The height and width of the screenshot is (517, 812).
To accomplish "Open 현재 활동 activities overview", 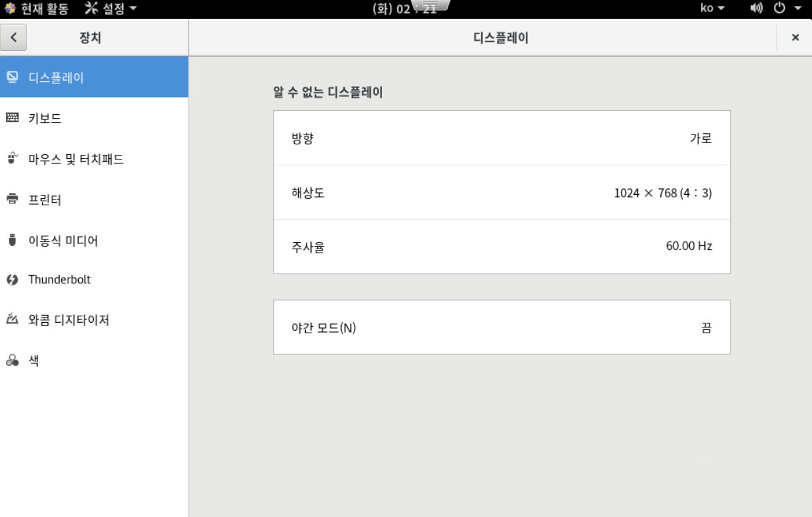I will pos(37,9).
